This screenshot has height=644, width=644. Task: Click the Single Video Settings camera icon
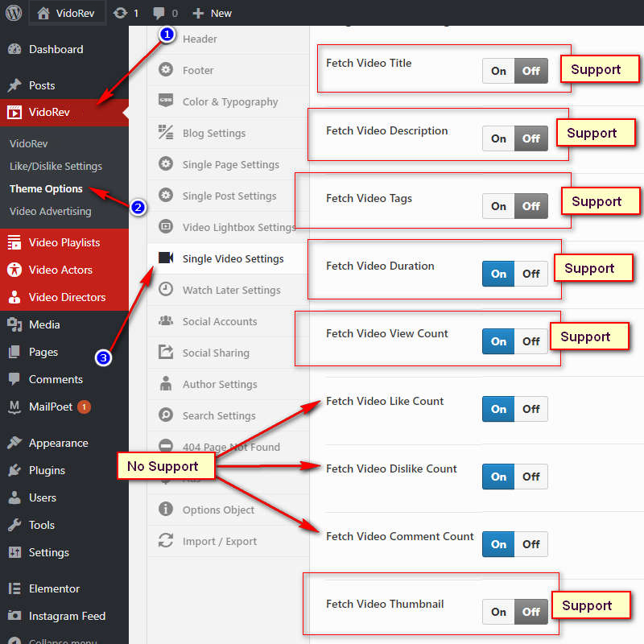pos(166,258)
